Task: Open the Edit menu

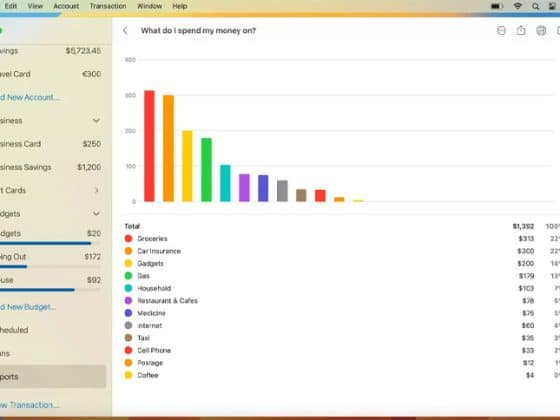Action: (10, 6)
